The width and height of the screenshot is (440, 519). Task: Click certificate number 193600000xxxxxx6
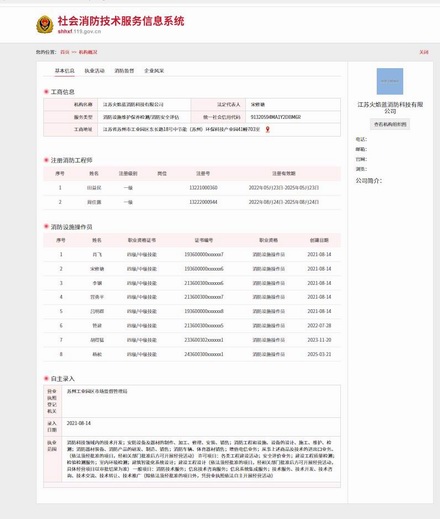tap(204, 269)
